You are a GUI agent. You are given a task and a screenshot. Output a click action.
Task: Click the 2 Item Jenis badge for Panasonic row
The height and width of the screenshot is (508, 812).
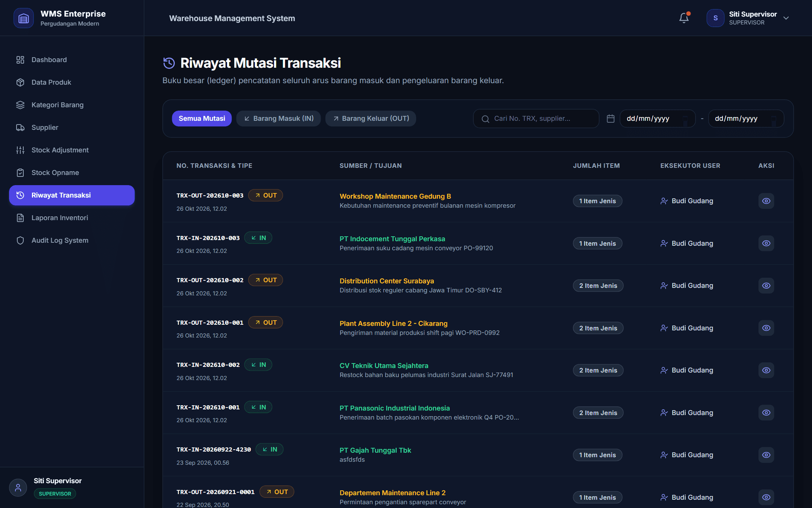coord(598,413)
